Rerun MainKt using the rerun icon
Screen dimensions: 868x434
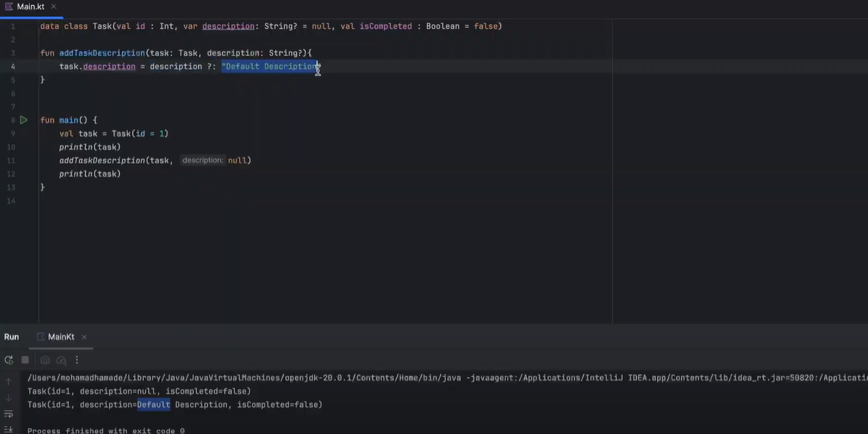pos(9,360)
